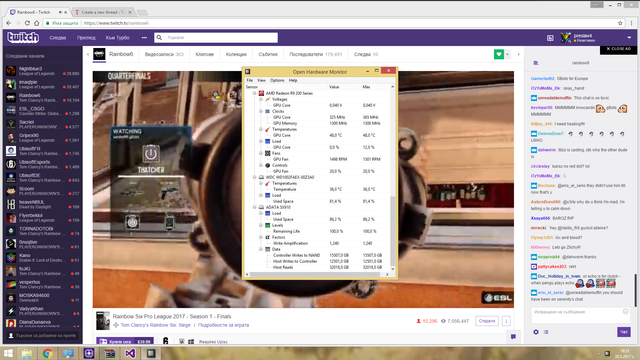Collapse the Clocks node

coord(261,111)
